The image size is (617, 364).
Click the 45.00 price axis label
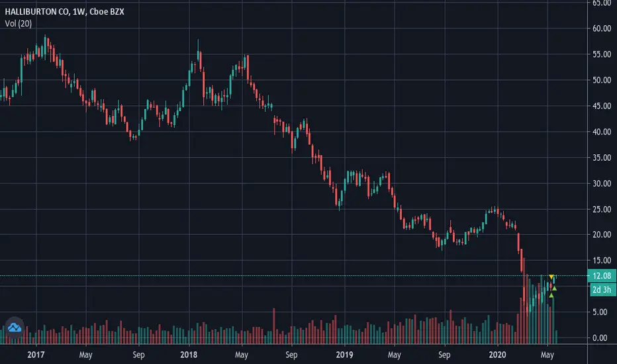[x=602, y=106]
